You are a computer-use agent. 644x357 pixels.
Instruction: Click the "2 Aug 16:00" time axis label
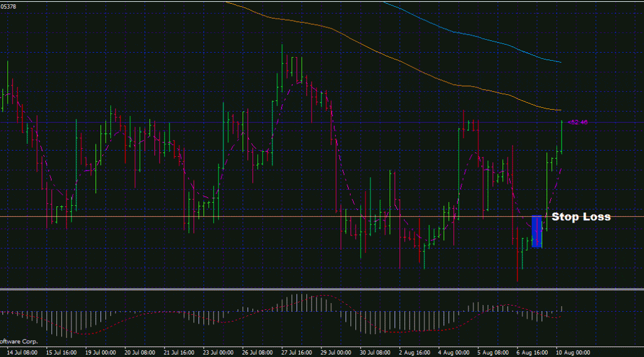(x=414, y=353)
